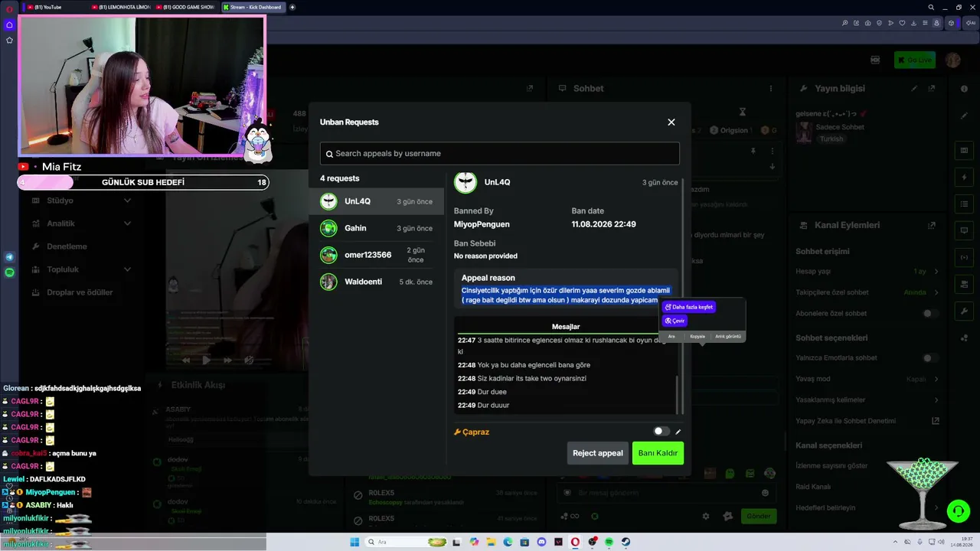This screenshot has height=551, width=980.
Task: Switch to the GOOD GAME SHOW browser tab
Action: tap(187, 7)
